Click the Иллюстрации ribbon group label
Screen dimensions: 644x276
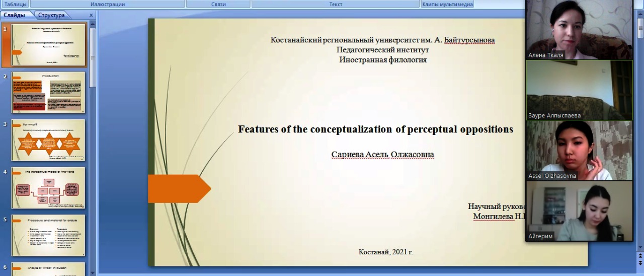click(108, 4)
